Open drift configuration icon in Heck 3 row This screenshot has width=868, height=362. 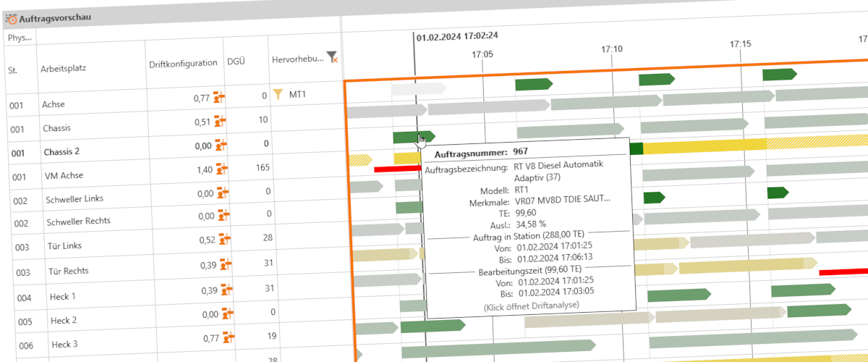(x=229, y=336)
